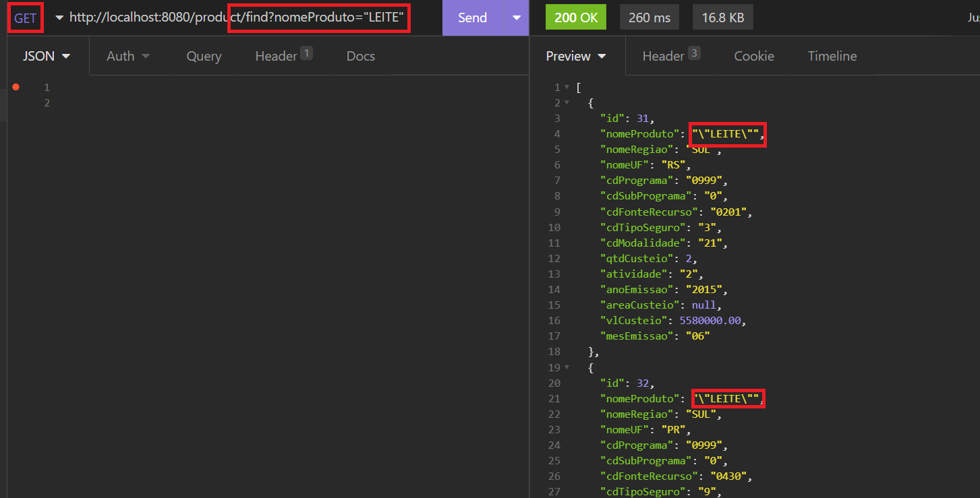The image size is (980, 498).
Task: Switch to the Cookie tab
Action: pos(753,56)
